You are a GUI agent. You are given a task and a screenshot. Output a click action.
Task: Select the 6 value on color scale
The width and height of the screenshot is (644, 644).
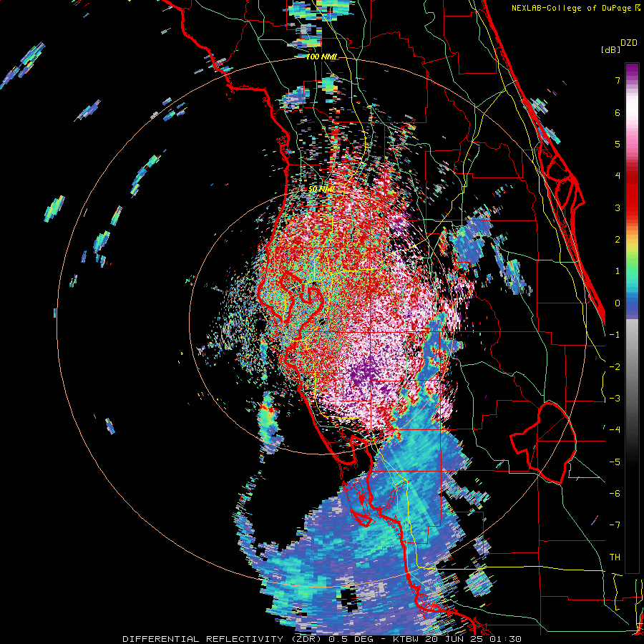pyautogui.click(x=618, y=112)
